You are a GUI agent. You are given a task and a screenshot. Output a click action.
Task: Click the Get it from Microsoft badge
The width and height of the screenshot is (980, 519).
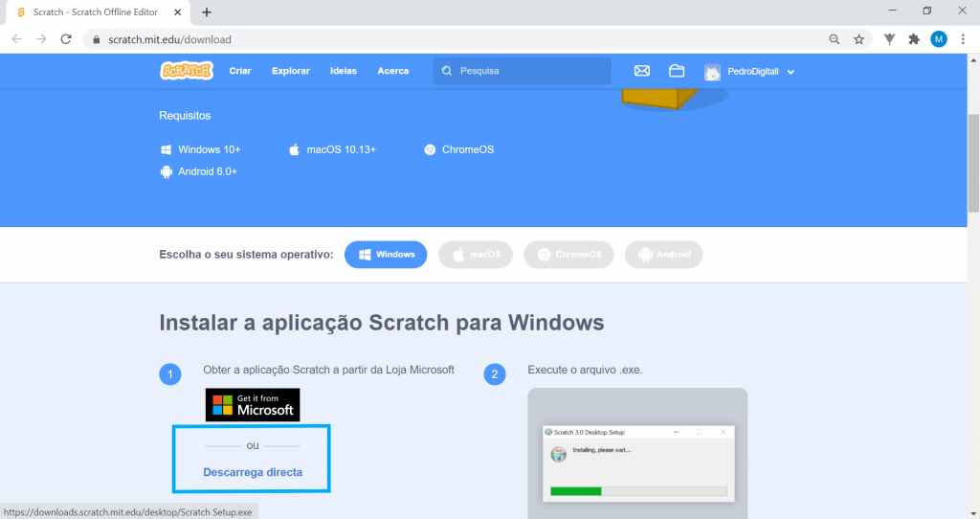253,404
